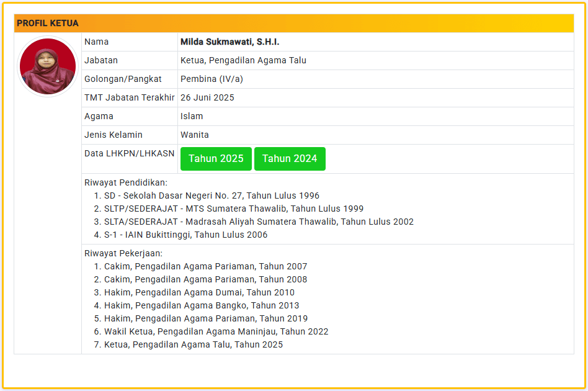
Task: Select the MTS Sumatera Thawalib education entry
Action: pos(233,209)
